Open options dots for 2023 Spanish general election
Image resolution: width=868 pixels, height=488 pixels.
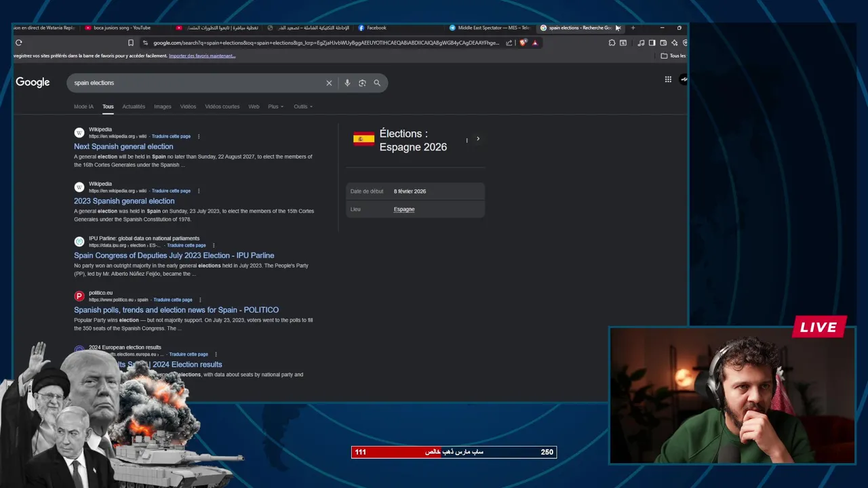[199, 190]
